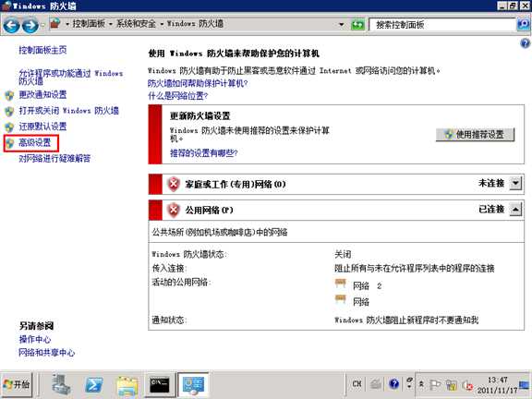The height and width of the screenshot is (399, 532).
Task: Open 高级设置 link
Action: point(34,142)
